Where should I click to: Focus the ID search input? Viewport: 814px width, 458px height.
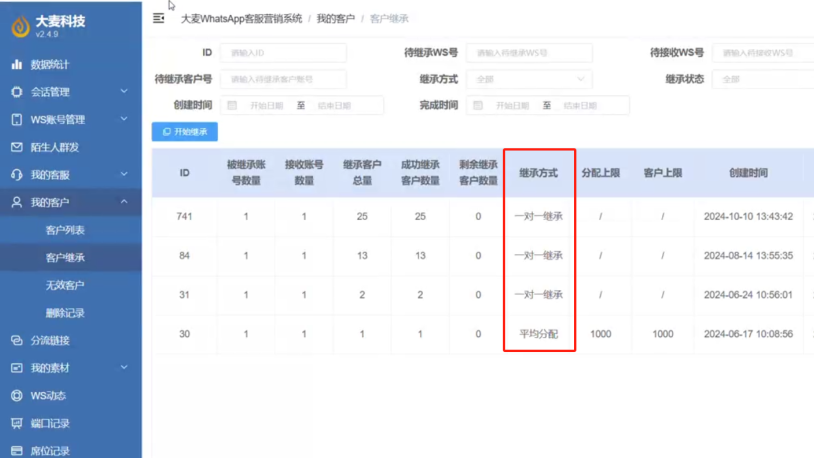283,53
